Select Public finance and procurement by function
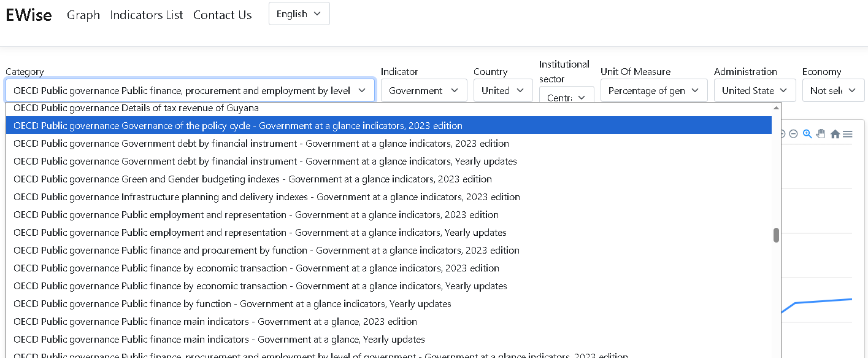868x358 pixels. coord(389,250)
